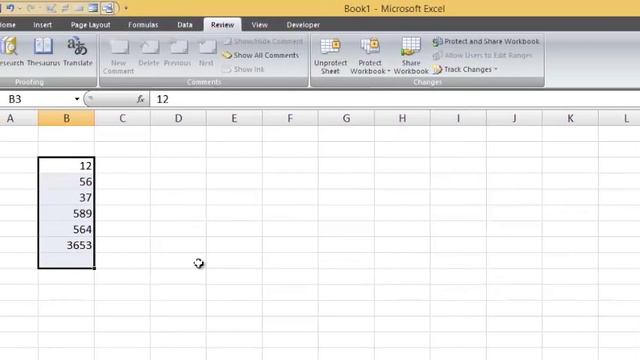The height and width of the screenshot is (360, 640).
Task: Click the Insert Function fx button
Action: pos(140,99)
